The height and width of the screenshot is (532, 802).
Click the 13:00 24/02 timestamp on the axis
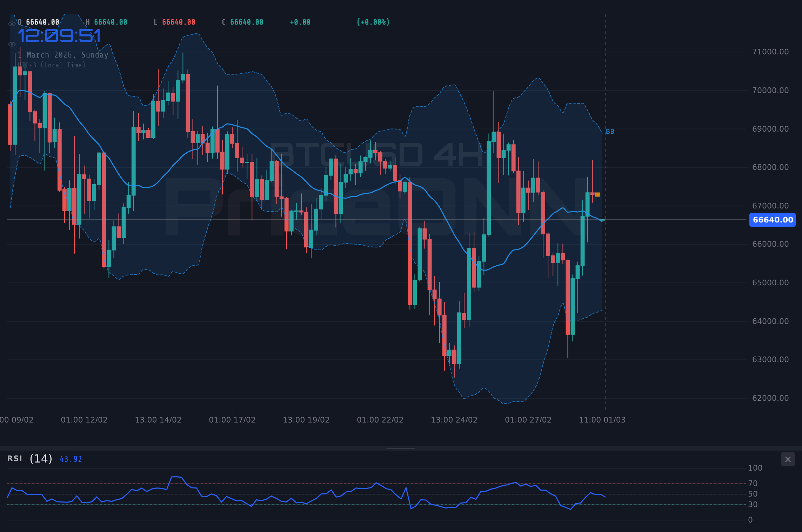tap(454, 420)
